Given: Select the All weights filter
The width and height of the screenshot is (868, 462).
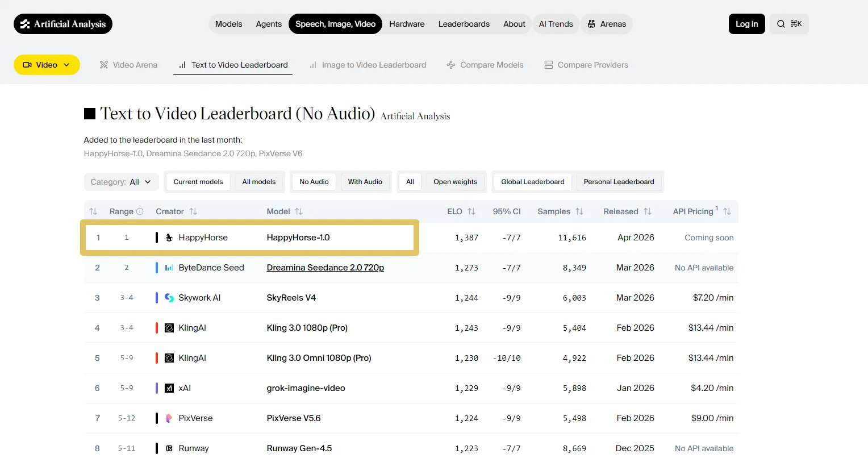Looking at the screenshot, I should (410, 182).
